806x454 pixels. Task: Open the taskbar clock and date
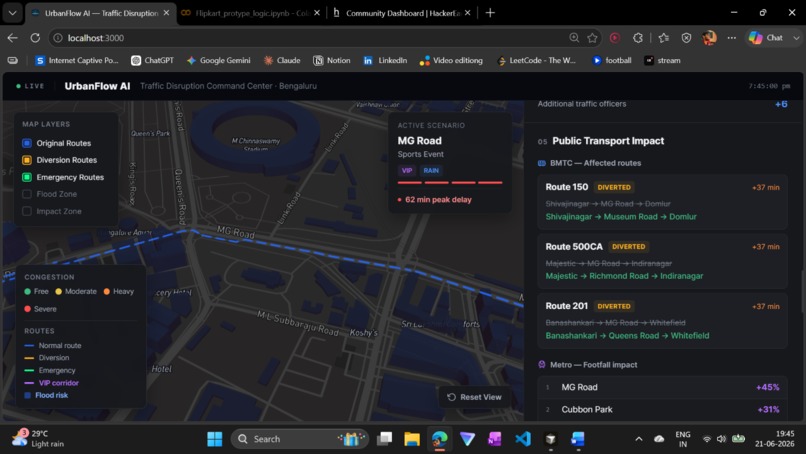click(775, 439)
